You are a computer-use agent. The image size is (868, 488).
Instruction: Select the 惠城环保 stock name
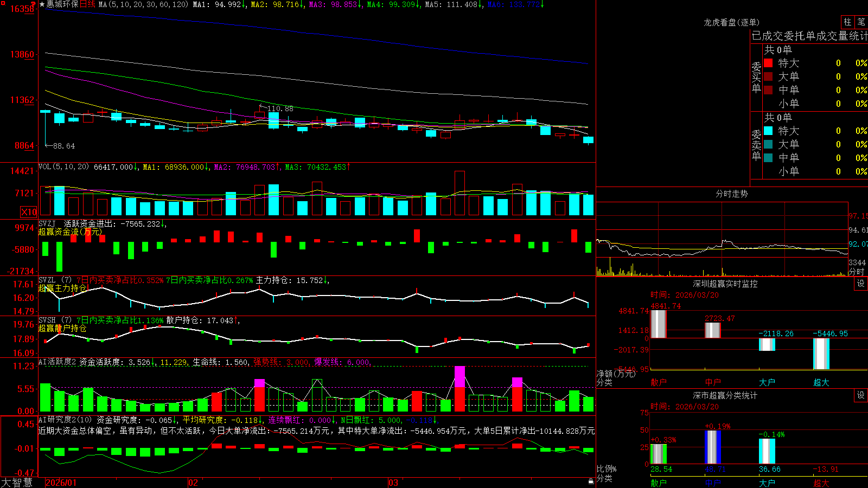62,4
